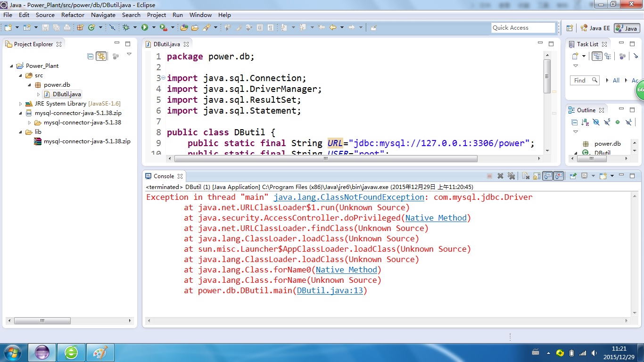
Task: Click the Hide Static Members Outline icon
Action: click(607, 122)
